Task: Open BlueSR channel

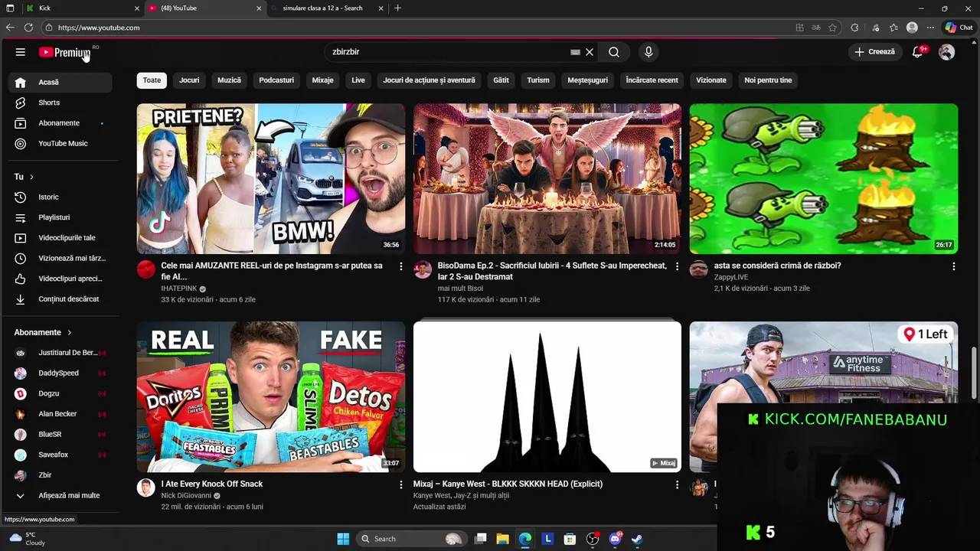Action: click(61, 435)
